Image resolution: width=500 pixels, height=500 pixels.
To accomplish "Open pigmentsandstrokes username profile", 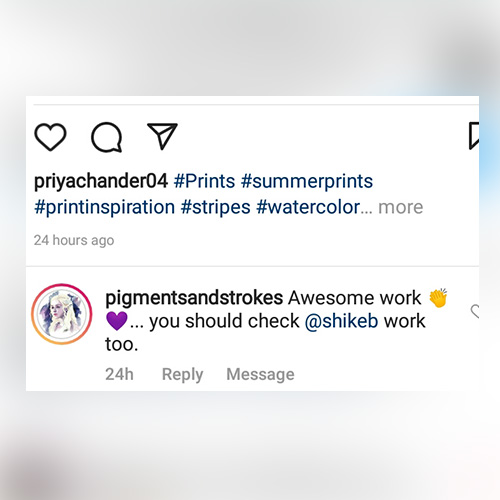I will (x=194, y=298).
